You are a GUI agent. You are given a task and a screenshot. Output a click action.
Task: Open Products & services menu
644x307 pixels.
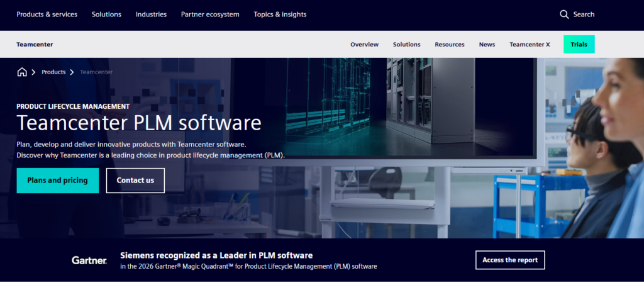(x=47, y=14)
